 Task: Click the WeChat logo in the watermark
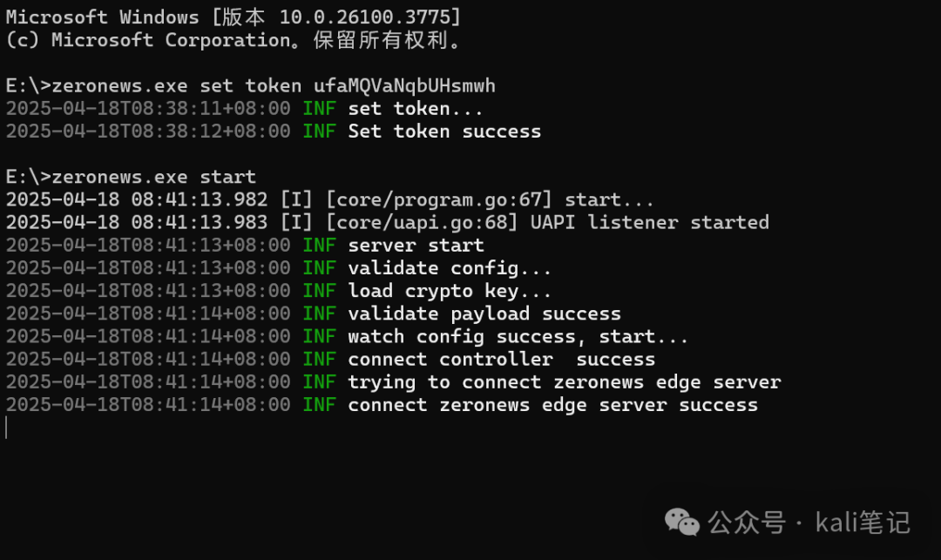(682, 522)
